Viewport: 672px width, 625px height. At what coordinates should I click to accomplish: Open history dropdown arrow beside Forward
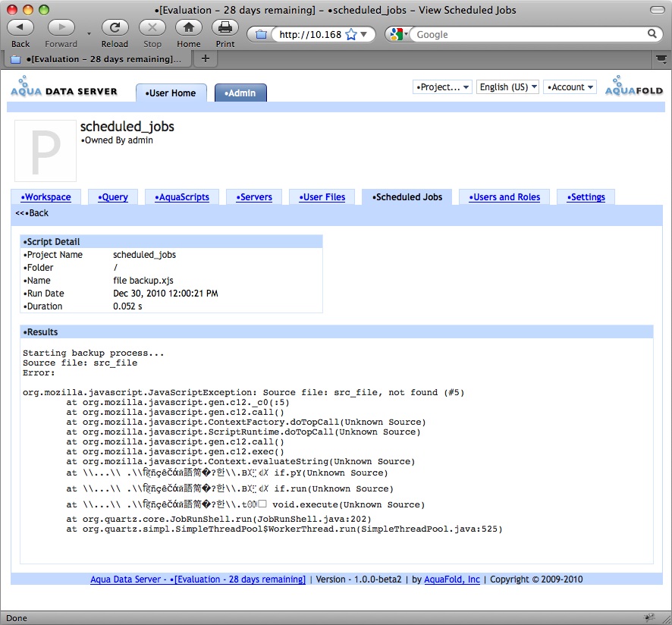(89, 33)
